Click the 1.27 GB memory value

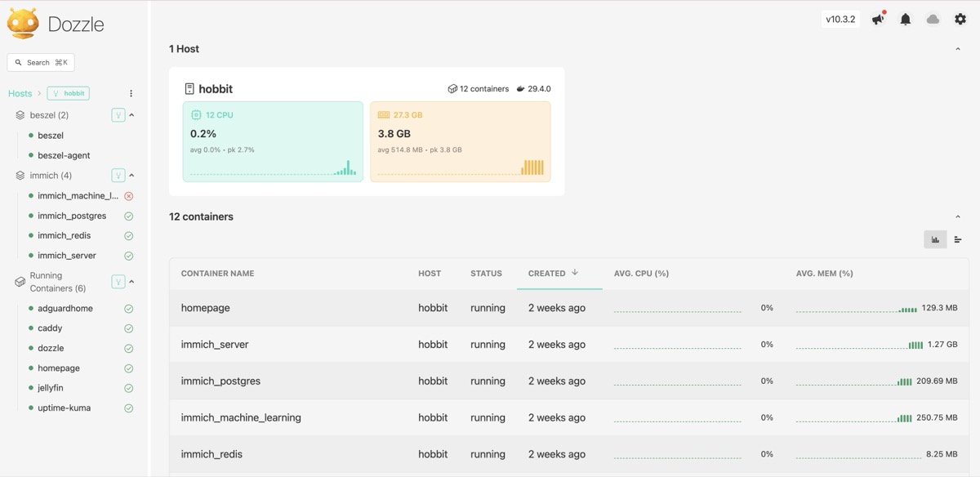[x=942, y=345]
